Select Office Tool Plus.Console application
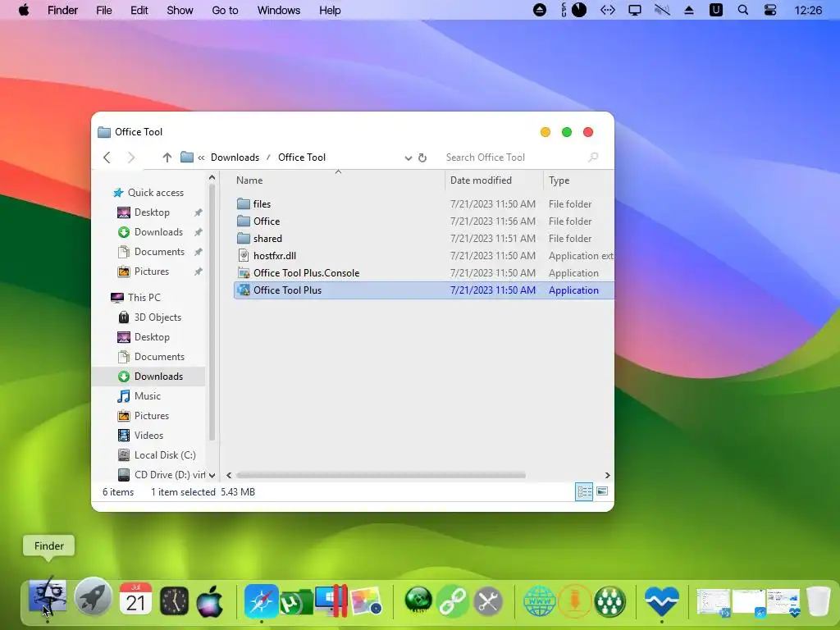 (423, 272)
